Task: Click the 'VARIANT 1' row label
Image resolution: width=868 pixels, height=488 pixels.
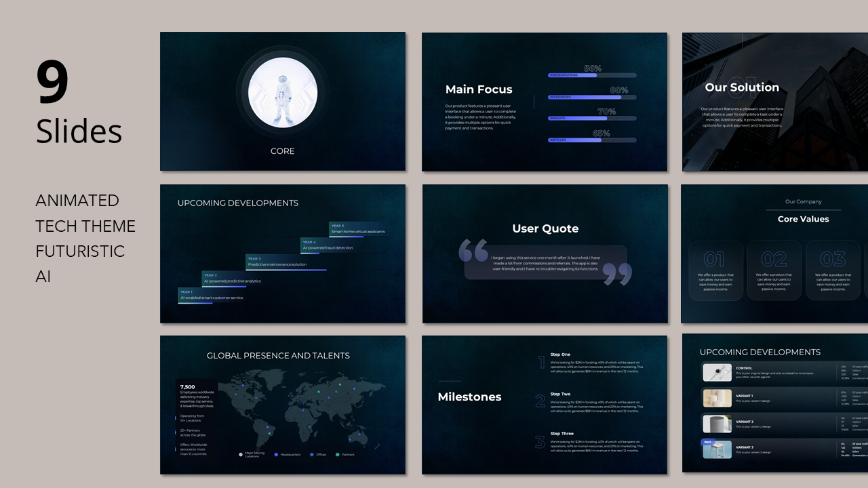Action: (x=745, y=395)
